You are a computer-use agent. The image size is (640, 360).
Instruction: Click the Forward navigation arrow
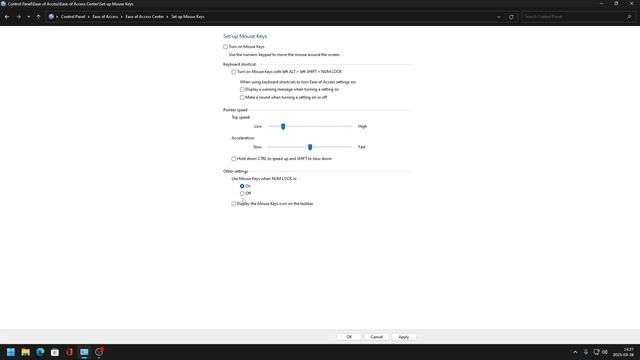(19, 17)
